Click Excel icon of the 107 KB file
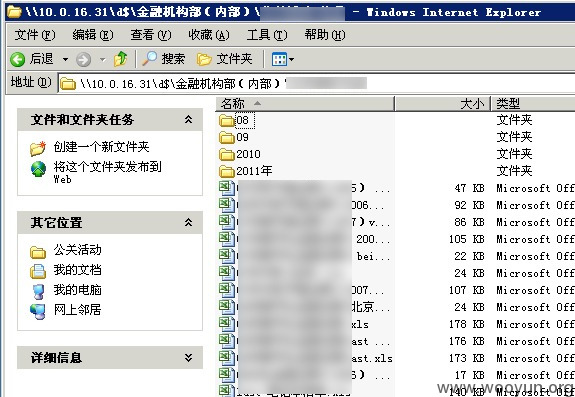The image size is (575, 397). [x=227, y=290]
